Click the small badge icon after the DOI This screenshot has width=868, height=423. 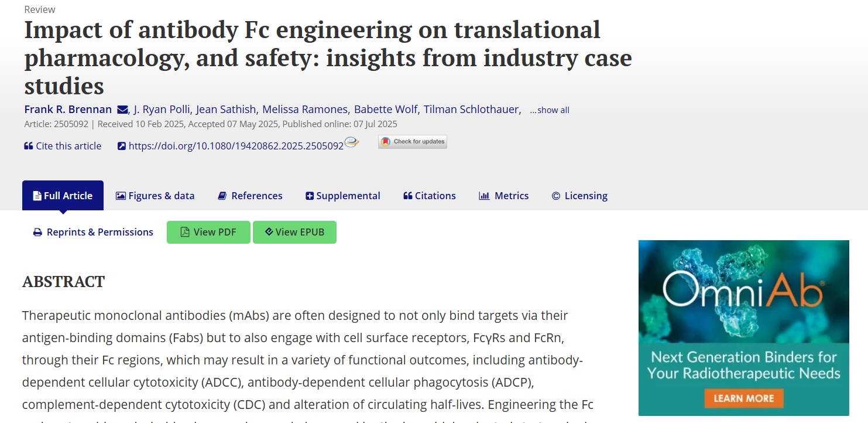click(x=351, y=142)
